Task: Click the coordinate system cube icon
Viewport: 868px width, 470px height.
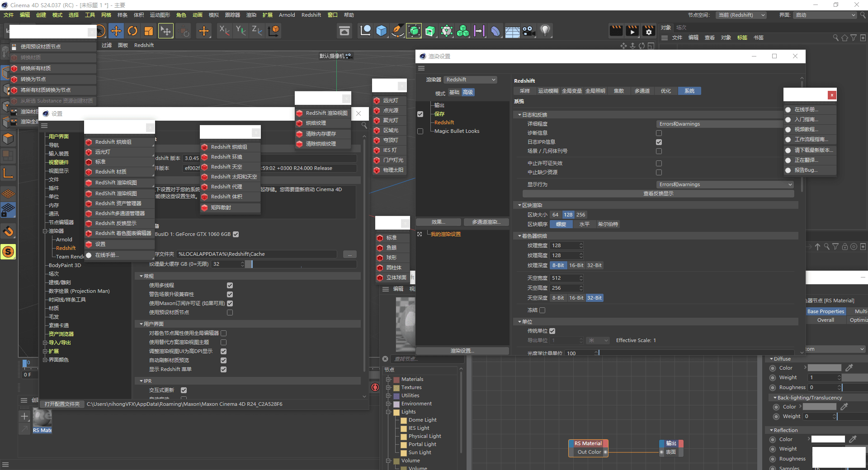Action: (x=274, y=31)
